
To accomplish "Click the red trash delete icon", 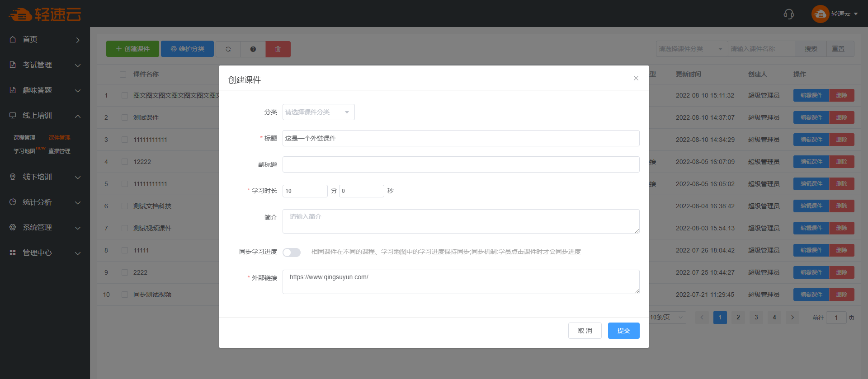I will click(278, 49).
